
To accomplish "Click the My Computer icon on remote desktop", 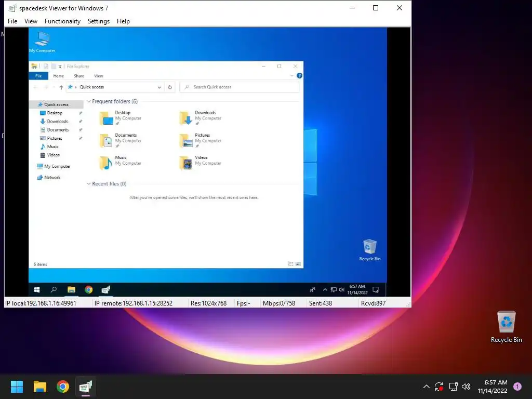I will tap(42, 42).
